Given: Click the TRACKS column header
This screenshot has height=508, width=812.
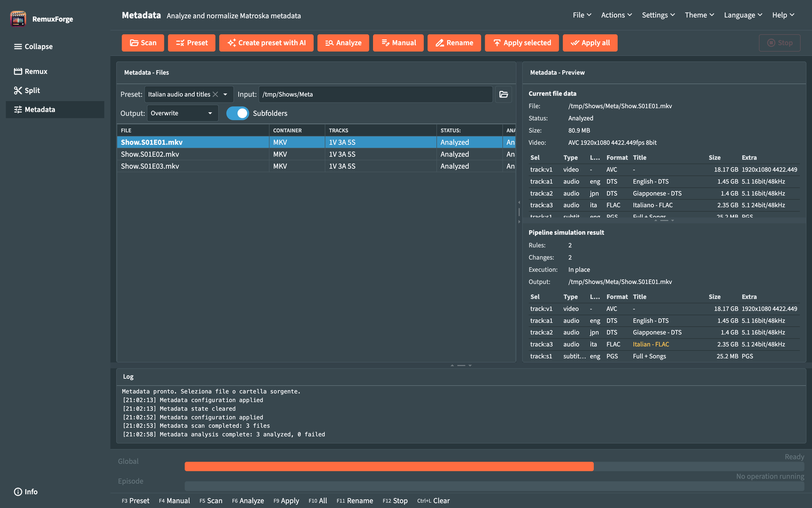Looking at the screenshot, I should click(381, 131).
